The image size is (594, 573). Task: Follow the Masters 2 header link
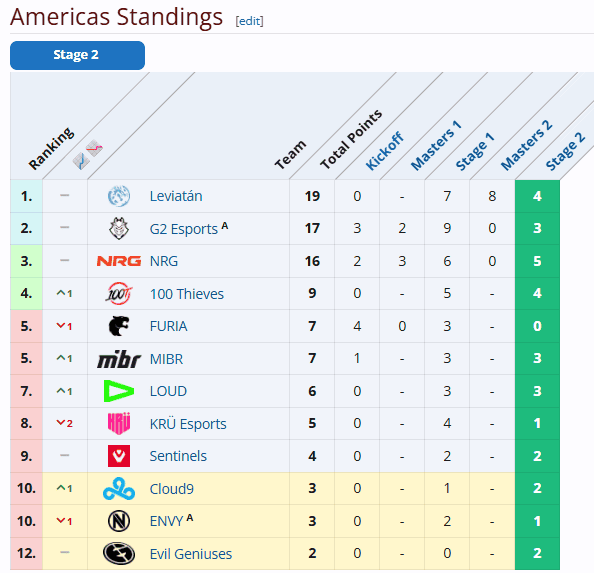pyautogui.click(x=526, y=145)
